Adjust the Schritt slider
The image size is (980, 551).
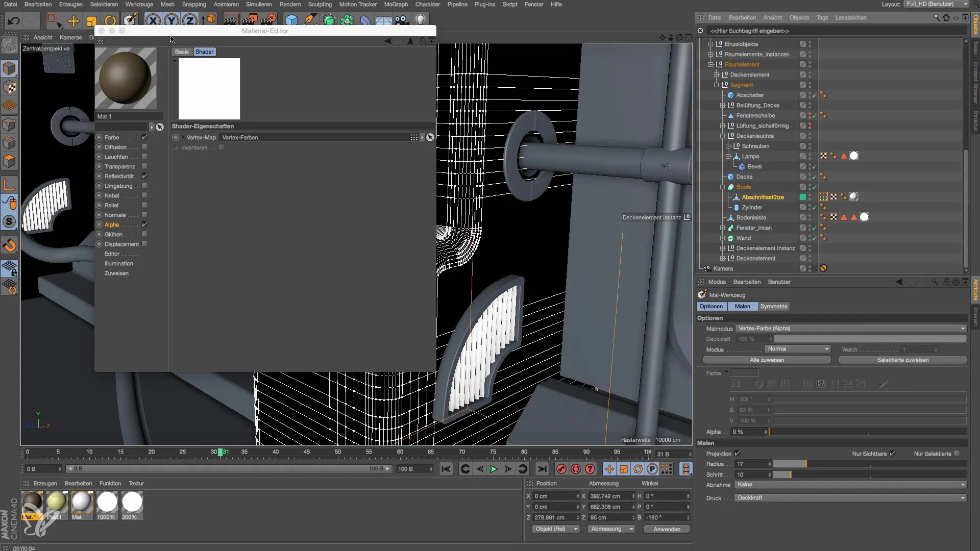click(x=869, y=475)
